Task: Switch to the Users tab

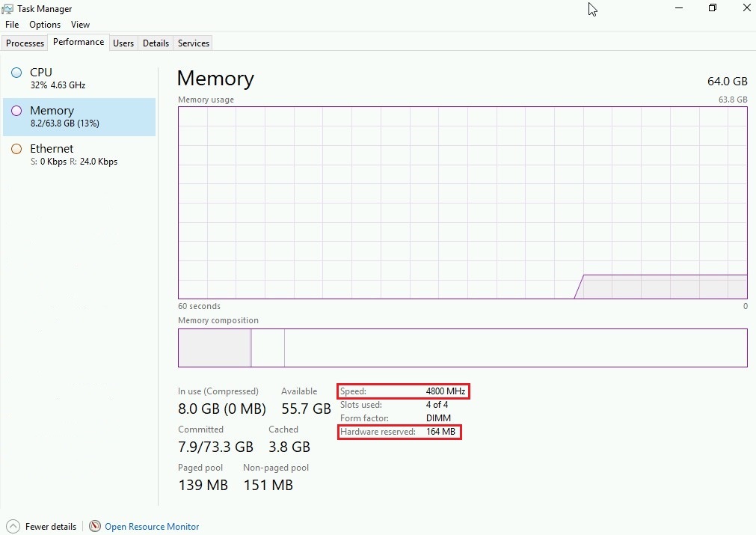Action: [x=123, y=43]
